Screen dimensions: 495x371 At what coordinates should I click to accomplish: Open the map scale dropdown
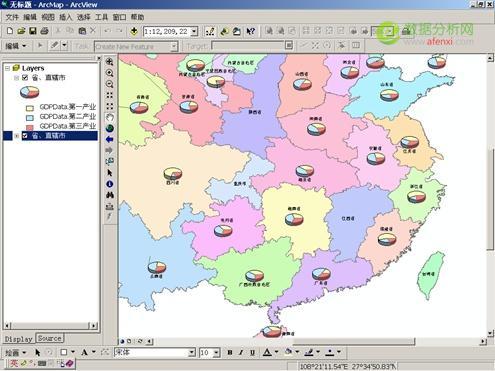[x=194, y=32]
